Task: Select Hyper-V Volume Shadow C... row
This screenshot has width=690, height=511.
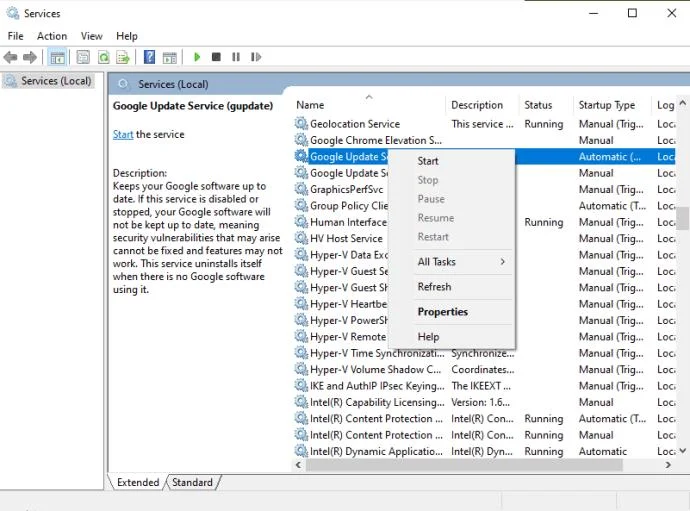Action: tap(484, 369)
